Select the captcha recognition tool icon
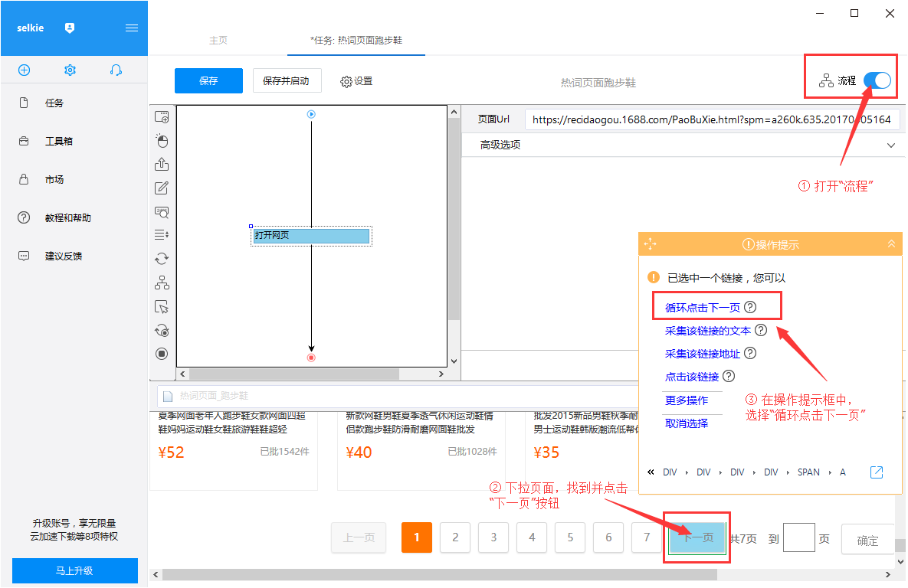 pos(162,212)
